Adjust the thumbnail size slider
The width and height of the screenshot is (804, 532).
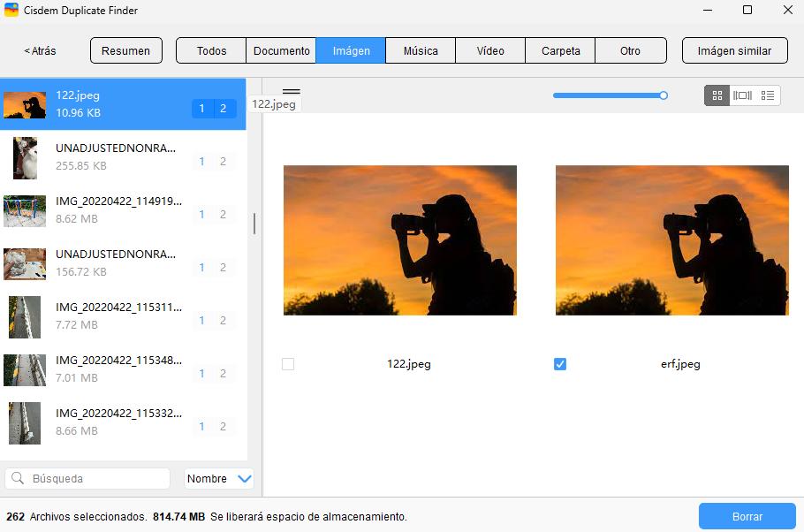tap(663, 94)
